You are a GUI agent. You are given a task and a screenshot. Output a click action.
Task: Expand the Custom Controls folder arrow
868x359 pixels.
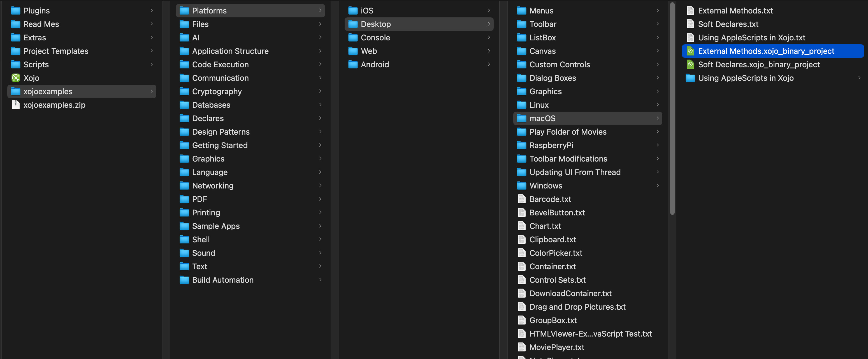(657, 65)
